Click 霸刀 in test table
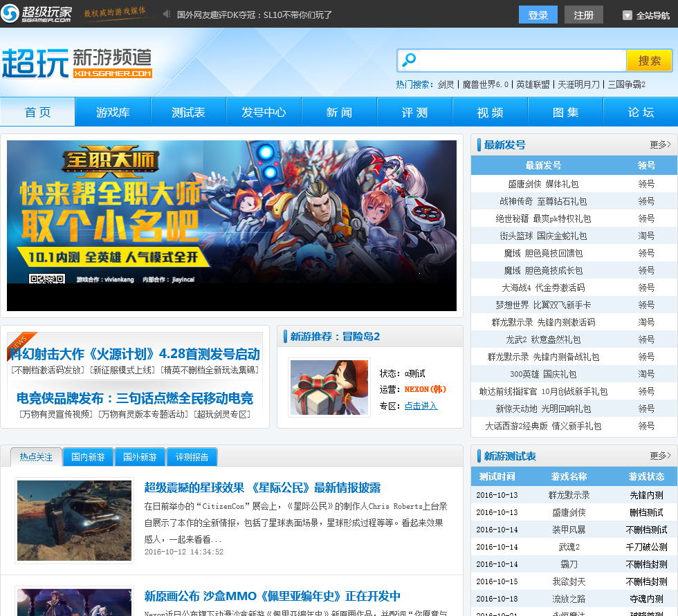Image resolution: width=678 pixels, height=616 pixels. (x=569, y=564)
